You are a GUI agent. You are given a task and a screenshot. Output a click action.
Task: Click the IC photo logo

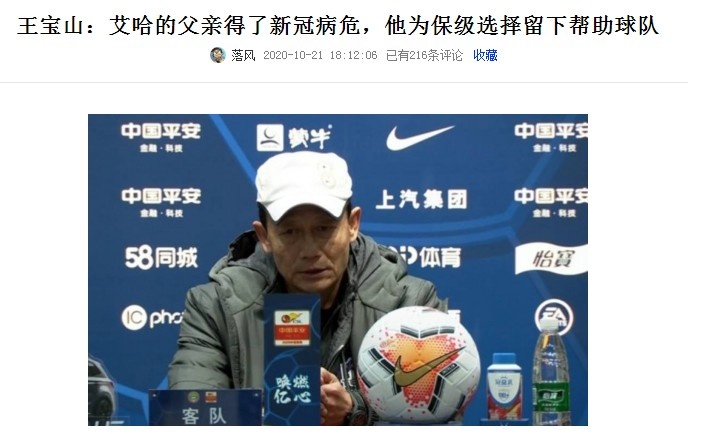click(152, 317)
